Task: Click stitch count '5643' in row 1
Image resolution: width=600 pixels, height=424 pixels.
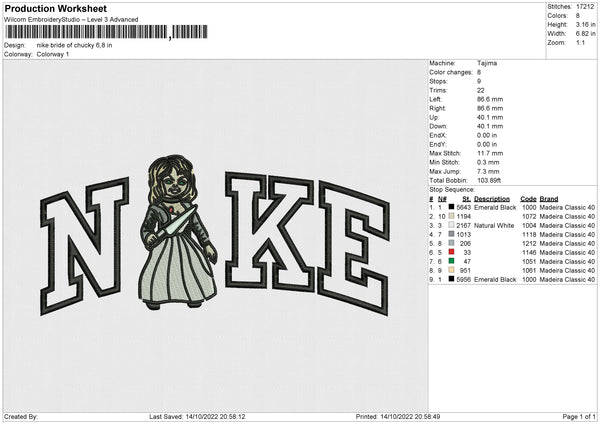Action: [x=463, y=207]
